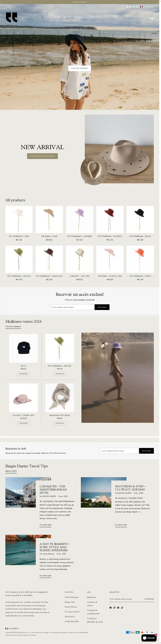Select the Wild Kids navigation item
Image resolution: width=161 pixels, height=644 pixels.
click(x=67, y=17)
